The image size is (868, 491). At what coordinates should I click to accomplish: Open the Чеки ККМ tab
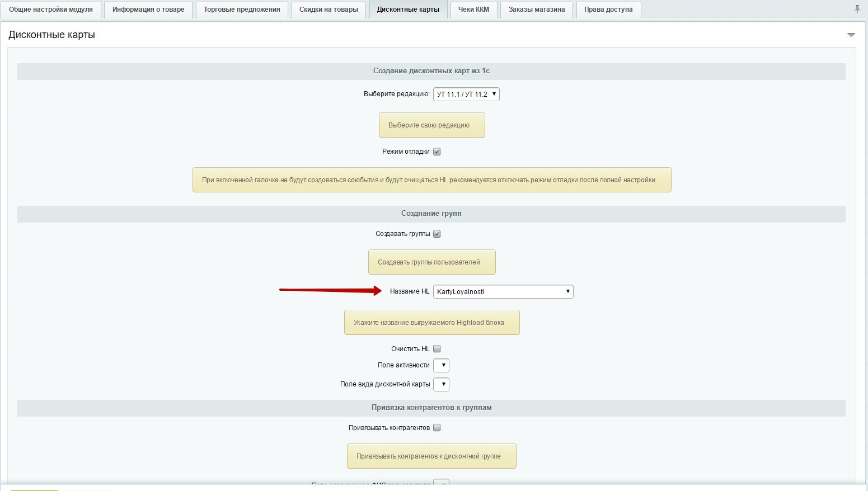473,10
